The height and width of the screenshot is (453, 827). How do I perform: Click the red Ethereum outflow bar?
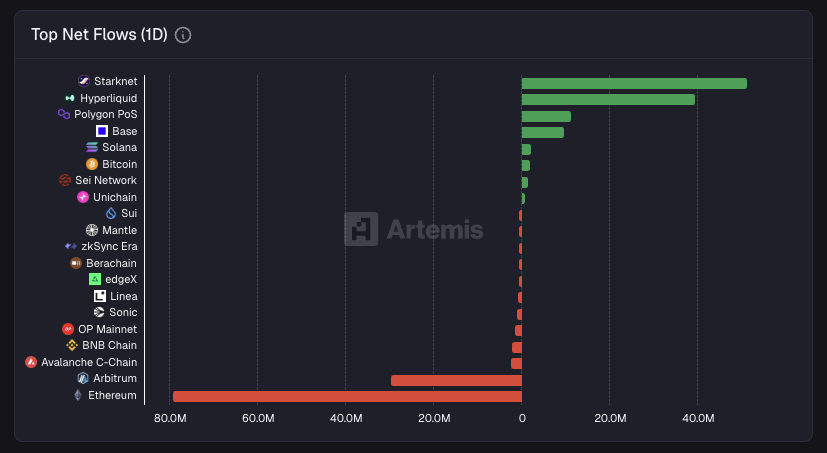click(x=347, y=397)
